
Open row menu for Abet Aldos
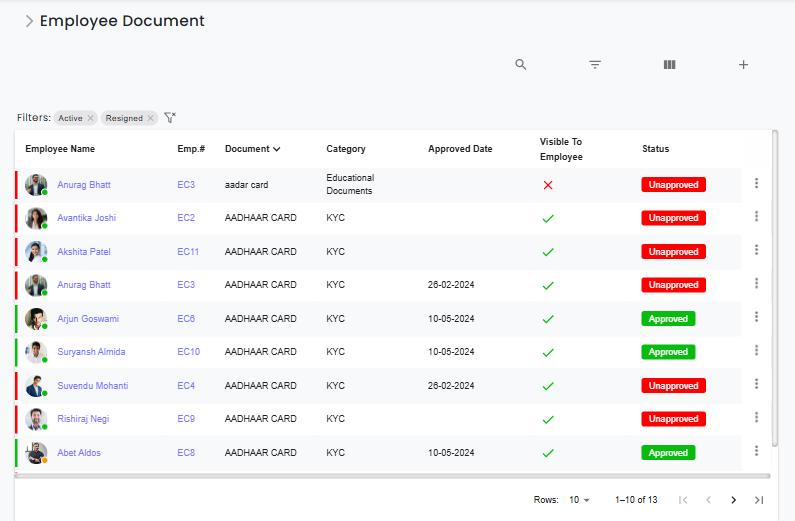point(756,451)
